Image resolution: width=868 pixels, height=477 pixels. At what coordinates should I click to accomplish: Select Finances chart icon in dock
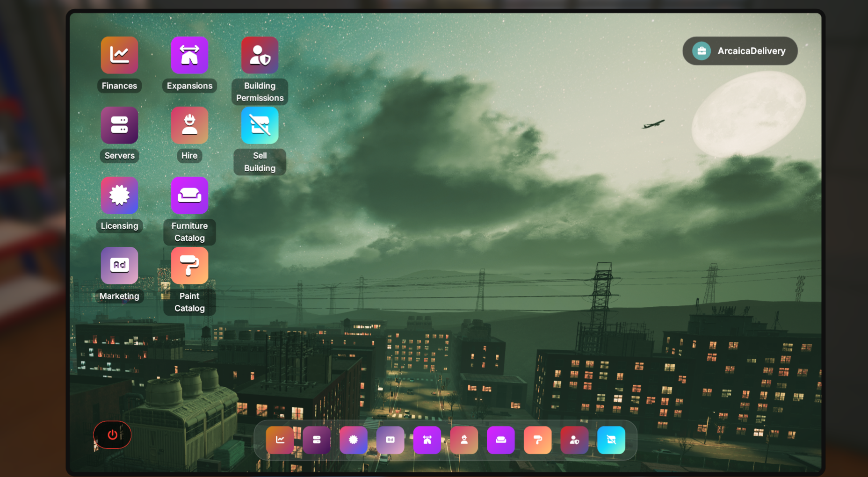(x=280, y=440)
